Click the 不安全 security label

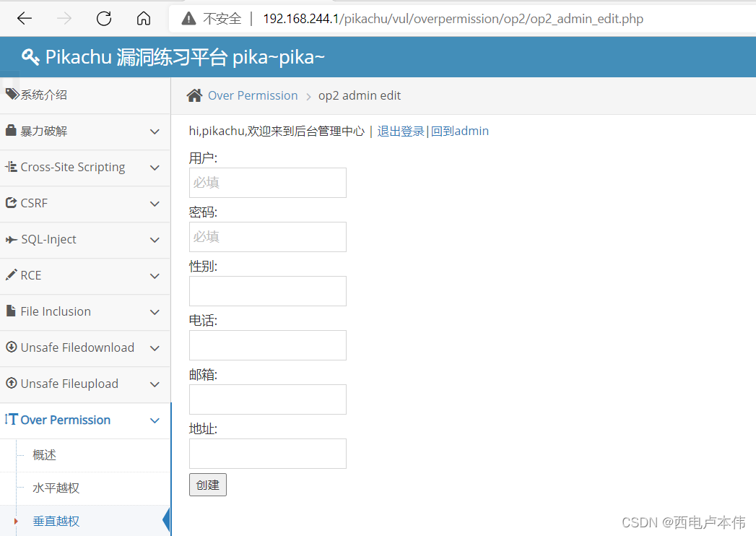click(x=222, y=19)
